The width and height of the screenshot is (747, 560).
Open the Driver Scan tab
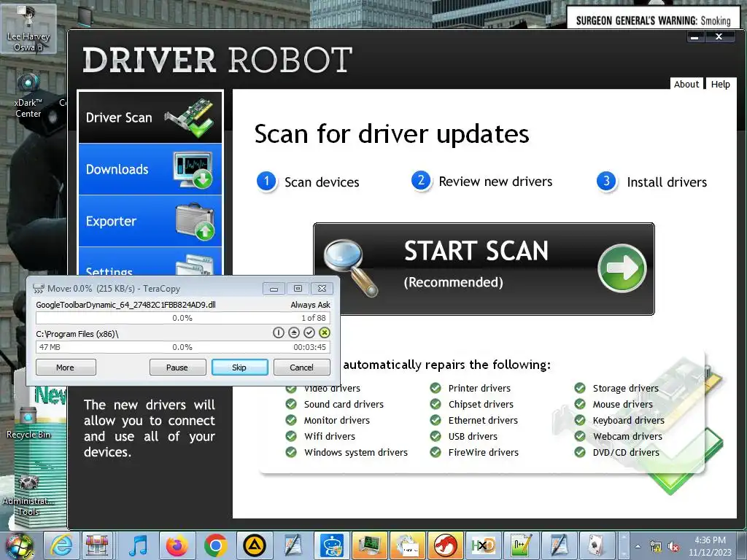pyautogui.click(x=150, y=117)
